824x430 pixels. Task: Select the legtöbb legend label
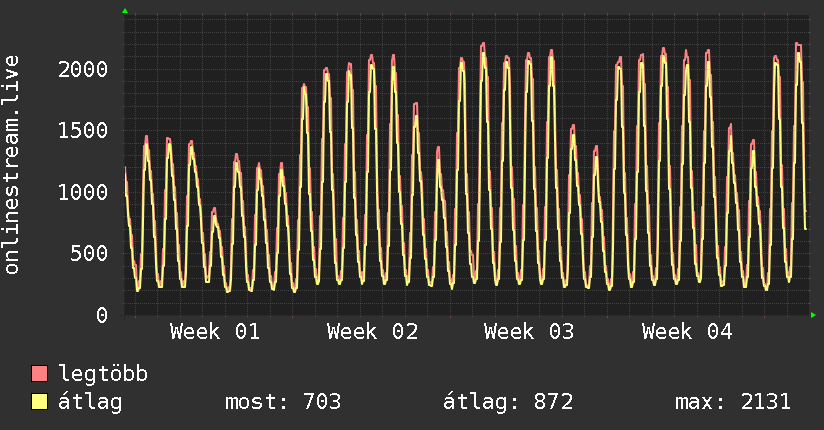103,375
